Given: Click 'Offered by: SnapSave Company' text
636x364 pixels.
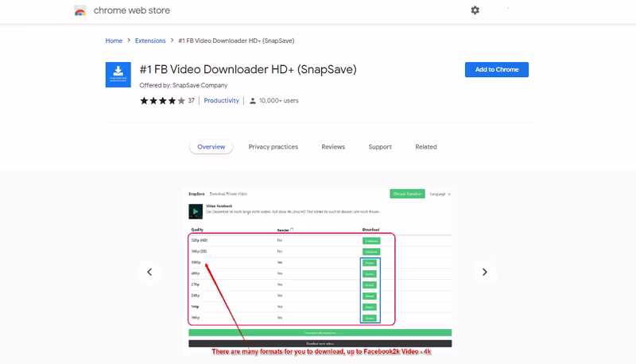Looking at the screenshot, I should point(184,85).
